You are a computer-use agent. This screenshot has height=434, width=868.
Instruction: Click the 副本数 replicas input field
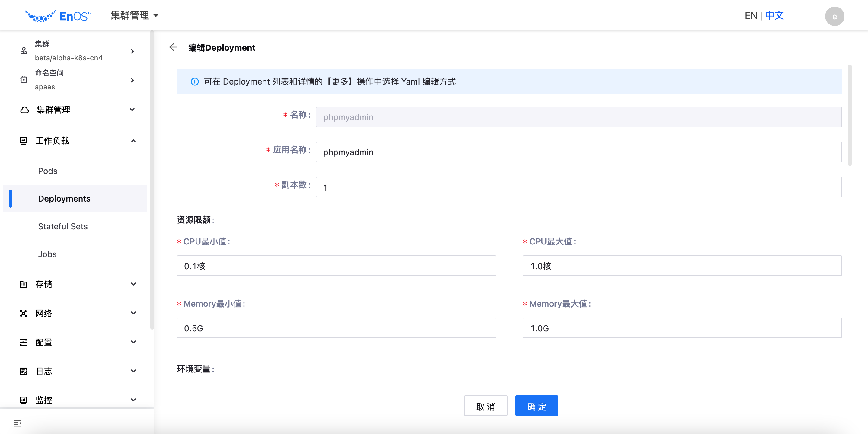click(578, 187)
